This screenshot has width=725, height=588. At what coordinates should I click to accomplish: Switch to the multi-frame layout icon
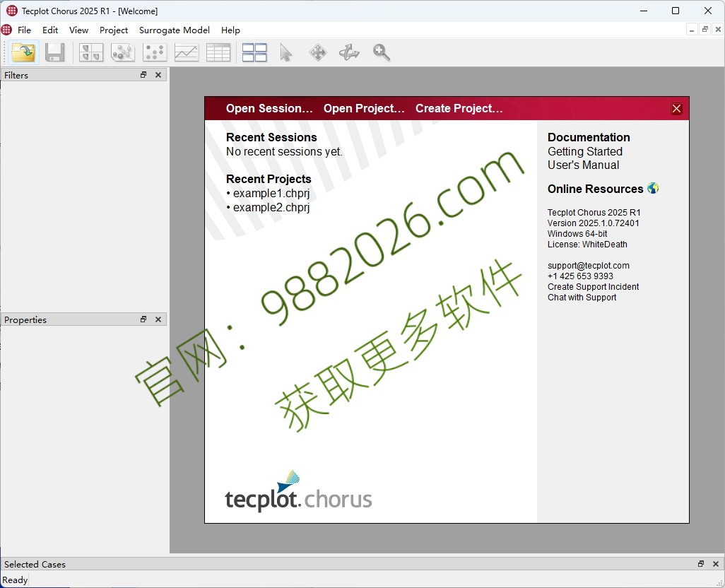tap(254, 52)
